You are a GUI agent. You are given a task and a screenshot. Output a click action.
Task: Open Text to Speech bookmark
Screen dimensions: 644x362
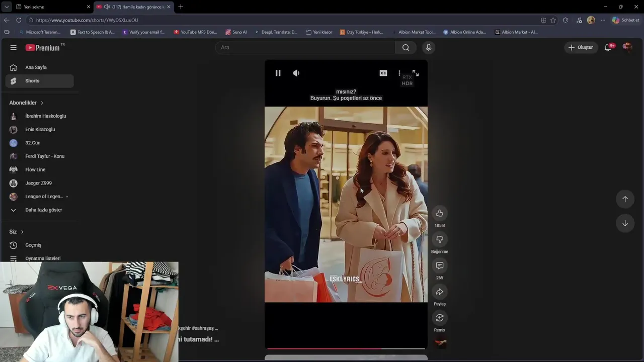click(x=93, y=32)
